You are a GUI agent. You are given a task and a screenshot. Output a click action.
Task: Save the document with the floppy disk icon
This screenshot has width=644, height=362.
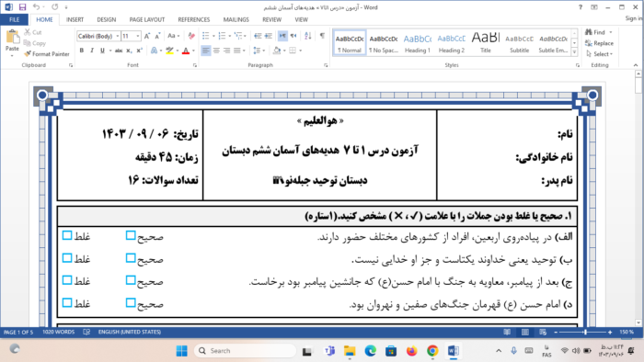tap(22, 7)
